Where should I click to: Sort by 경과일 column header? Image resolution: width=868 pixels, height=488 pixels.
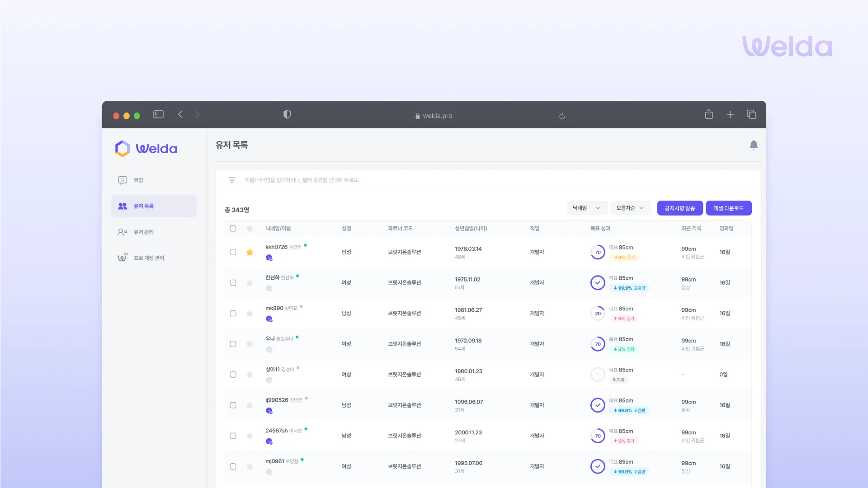(726, 229)
